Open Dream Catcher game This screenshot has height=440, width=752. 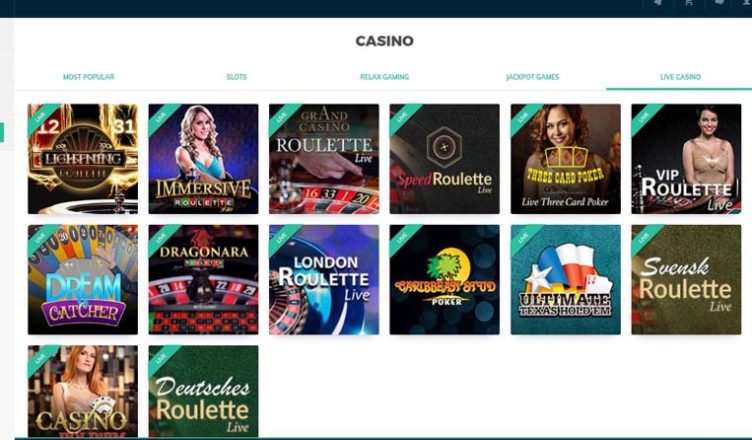pos(82,280)
